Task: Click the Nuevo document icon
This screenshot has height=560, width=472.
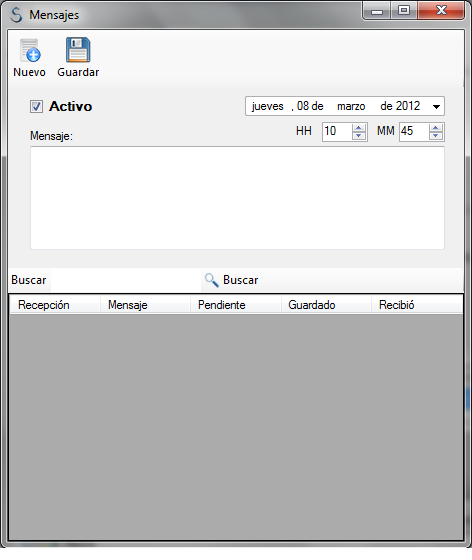Action: (x=30, y=50)
